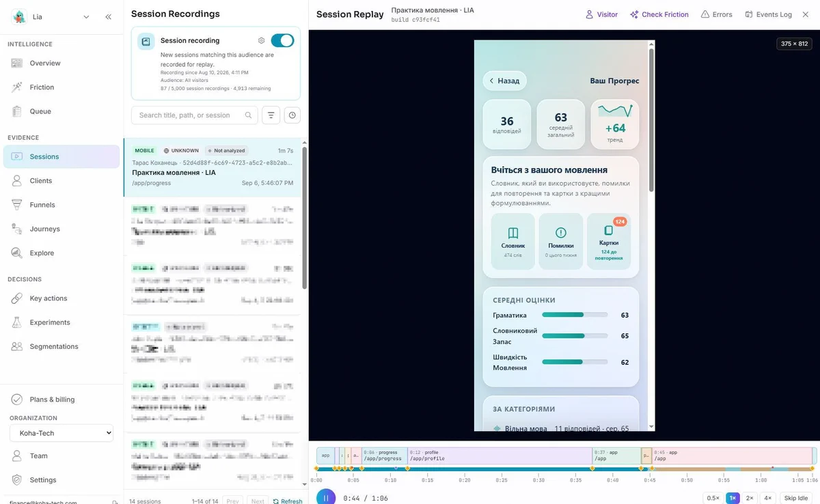Click the session search input field
820x504 pixels.
point(195,115)
